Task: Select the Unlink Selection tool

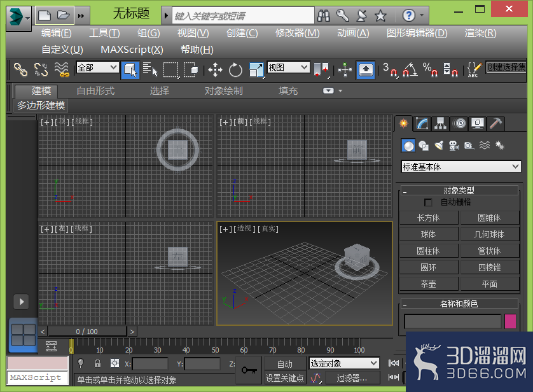Action: pos(41,70)
